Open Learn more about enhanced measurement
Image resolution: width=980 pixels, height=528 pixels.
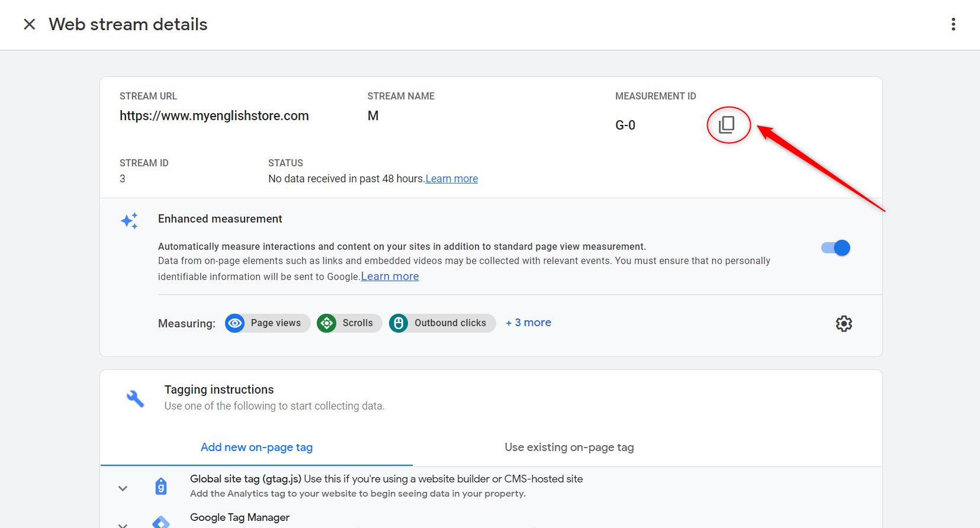[x=390, y=276]
